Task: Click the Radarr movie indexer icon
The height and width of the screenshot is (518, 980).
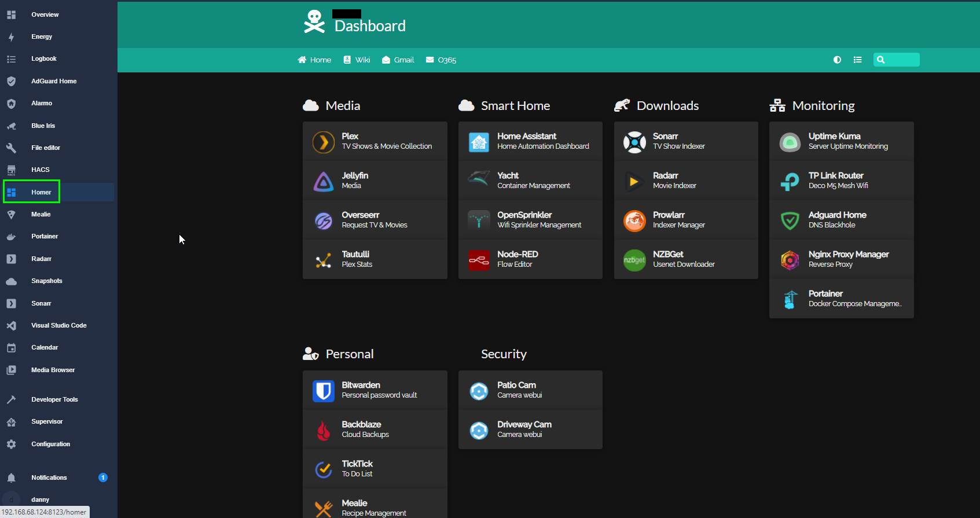Action: point(634,181)
